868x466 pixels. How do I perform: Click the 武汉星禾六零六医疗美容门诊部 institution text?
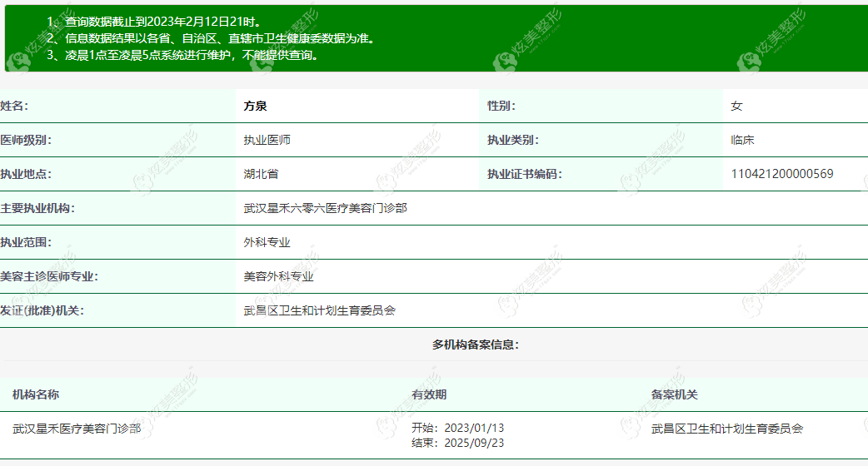[x=326, y=208]
